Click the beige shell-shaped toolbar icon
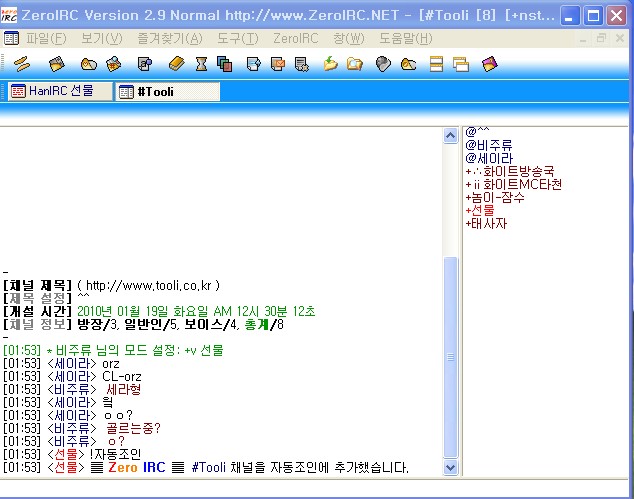 point(89,64)
